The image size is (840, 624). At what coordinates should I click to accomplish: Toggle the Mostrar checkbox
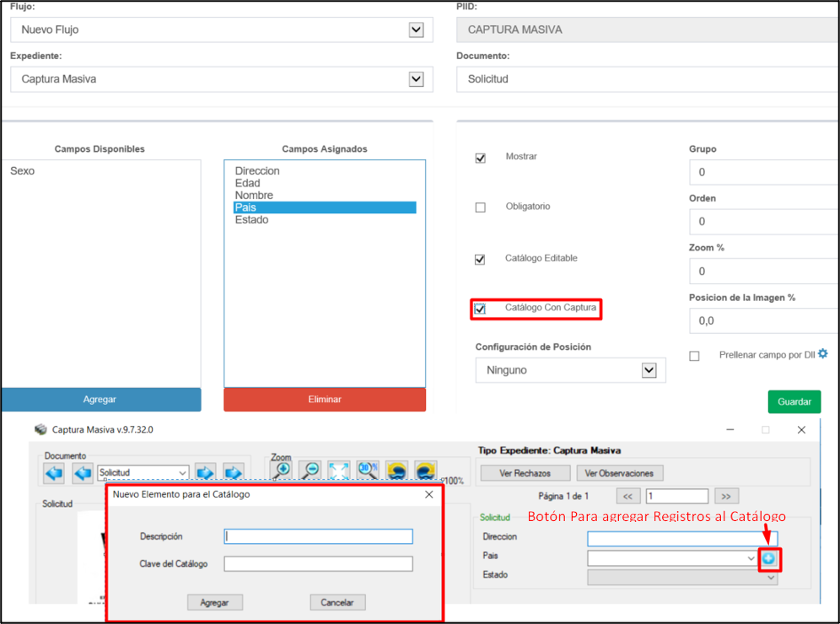tap(481, 158)
